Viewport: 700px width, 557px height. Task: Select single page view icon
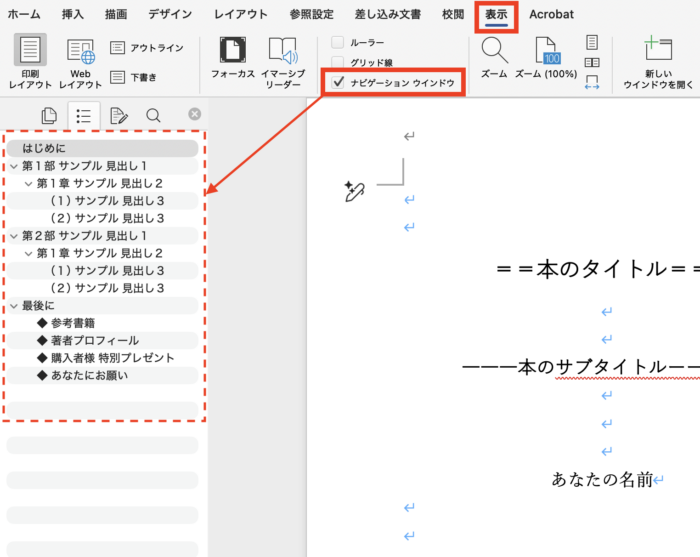coord(592,42)
